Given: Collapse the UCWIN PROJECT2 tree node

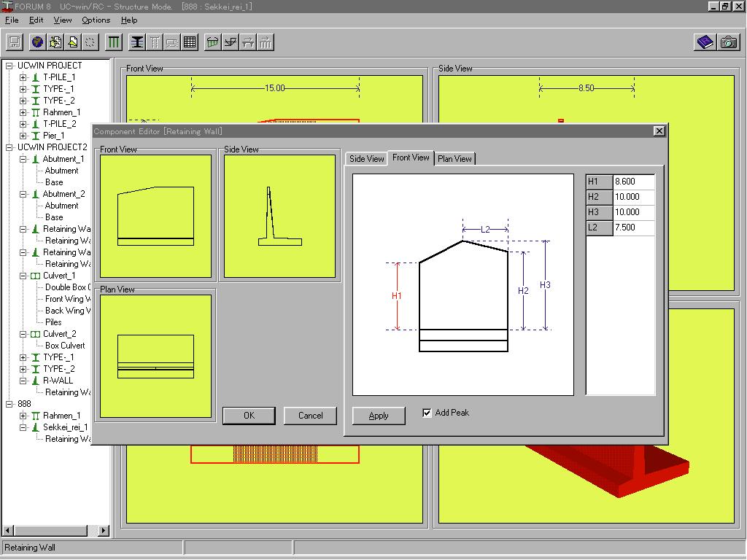Looking at the screenshot, I should [x=9, y=147].
